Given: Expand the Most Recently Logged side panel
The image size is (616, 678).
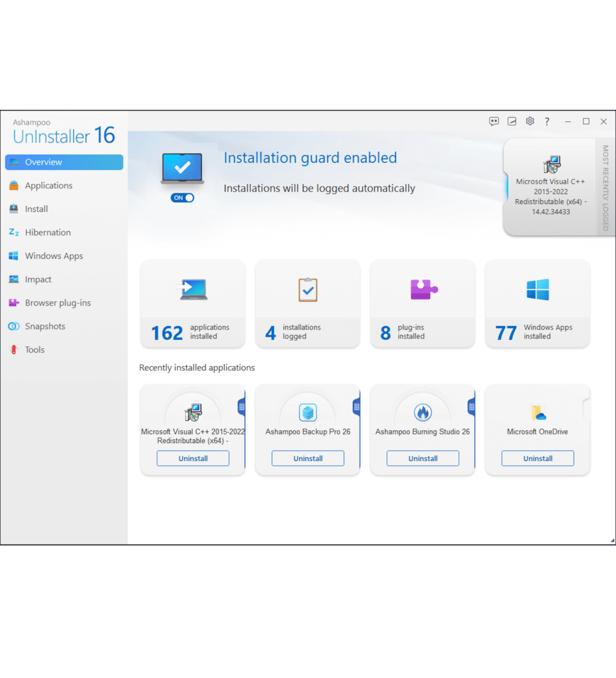Looking at the screenshot, I should tap(605, 188).
